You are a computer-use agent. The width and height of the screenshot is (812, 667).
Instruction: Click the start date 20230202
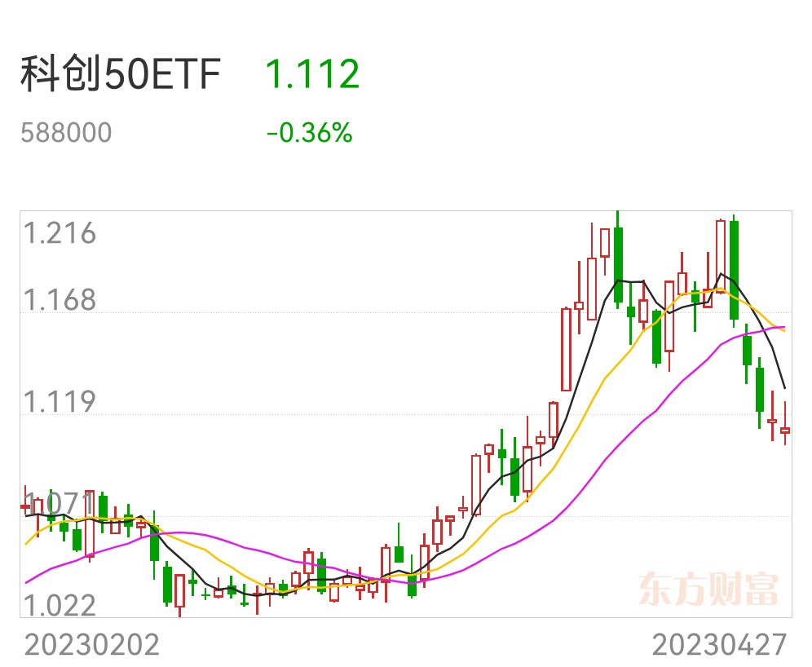91,645
